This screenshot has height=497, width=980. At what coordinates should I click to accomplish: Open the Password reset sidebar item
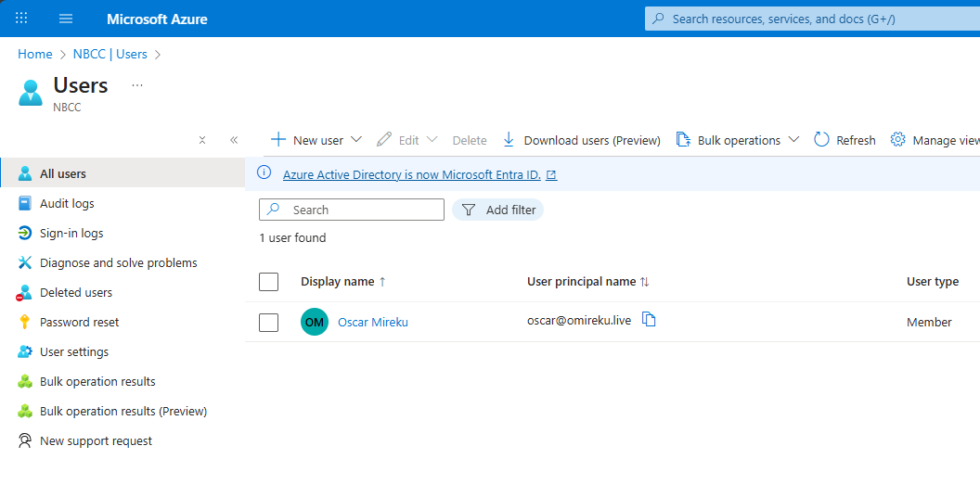point(79,322)
